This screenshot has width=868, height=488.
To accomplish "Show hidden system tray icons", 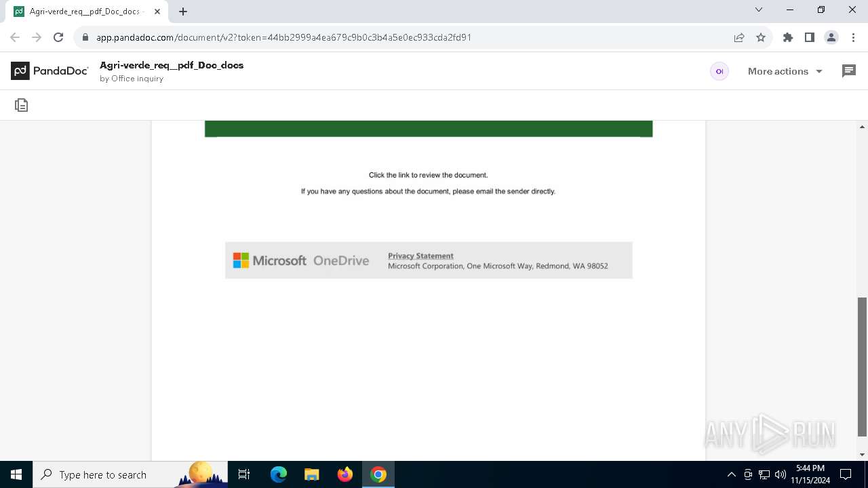I will click(x=731, y=474).
